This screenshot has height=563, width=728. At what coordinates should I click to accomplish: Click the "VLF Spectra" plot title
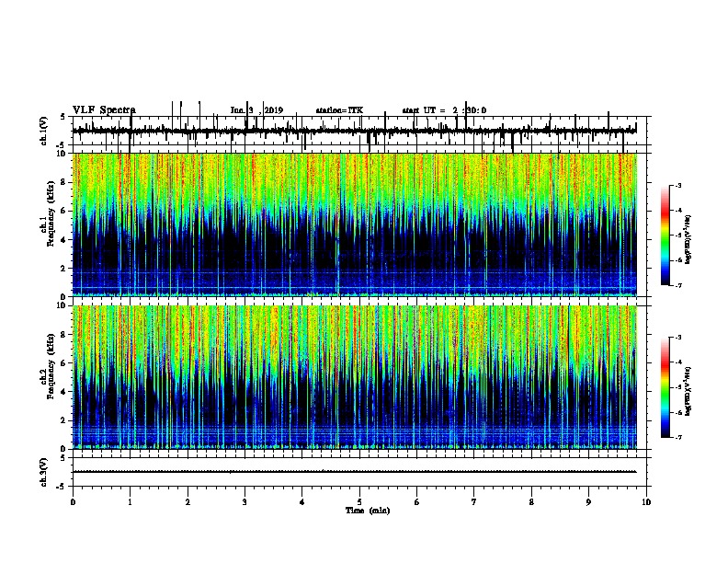pyautogui.click(x=104, y=109)
